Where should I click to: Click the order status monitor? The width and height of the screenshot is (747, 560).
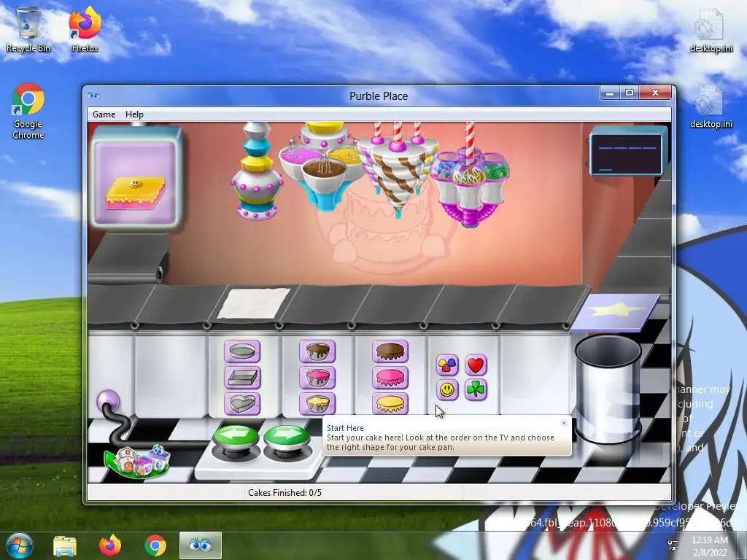(x=628, y=154)
